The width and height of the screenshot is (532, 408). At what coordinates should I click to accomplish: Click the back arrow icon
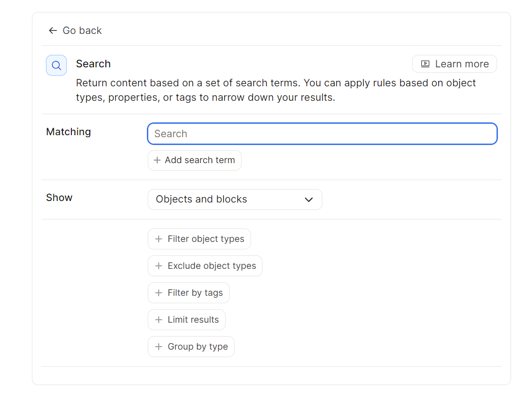(52, 30)
